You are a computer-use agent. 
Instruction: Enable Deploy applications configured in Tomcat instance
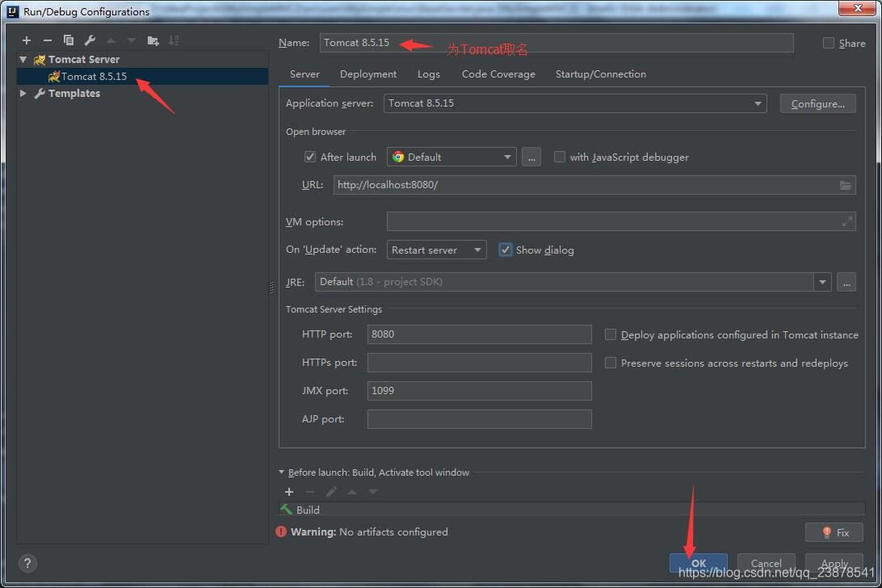[x=611, y=335]
